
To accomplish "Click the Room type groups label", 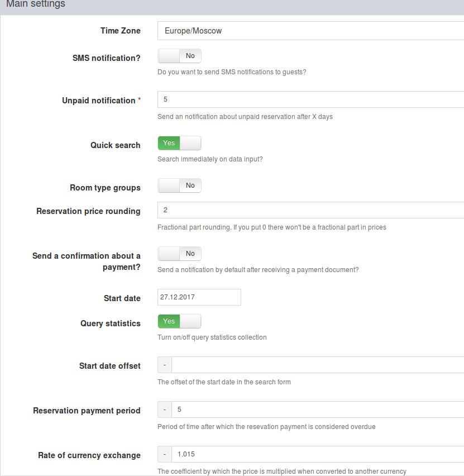I will [x=105, y=188].
